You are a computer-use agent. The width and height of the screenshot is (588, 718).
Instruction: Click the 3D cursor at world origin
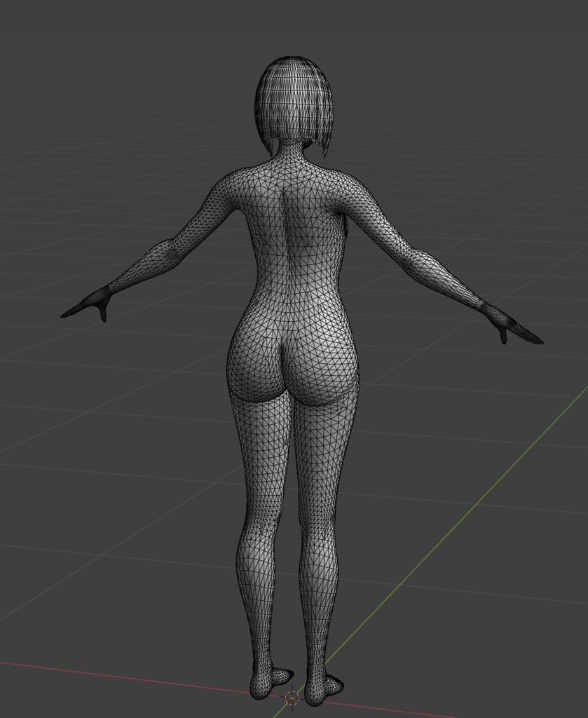click(x=292, y=698)
